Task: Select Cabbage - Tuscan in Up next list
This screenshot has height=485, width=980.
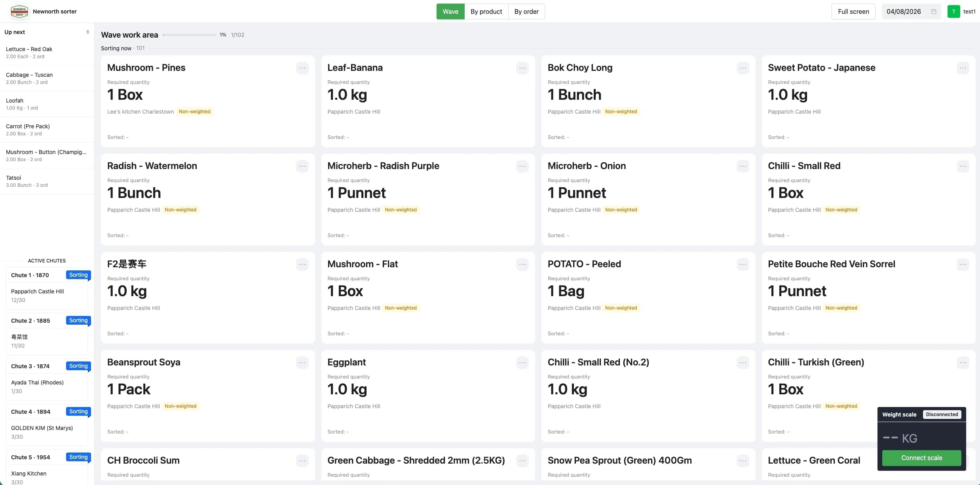Action: click(x=47, y=78)
